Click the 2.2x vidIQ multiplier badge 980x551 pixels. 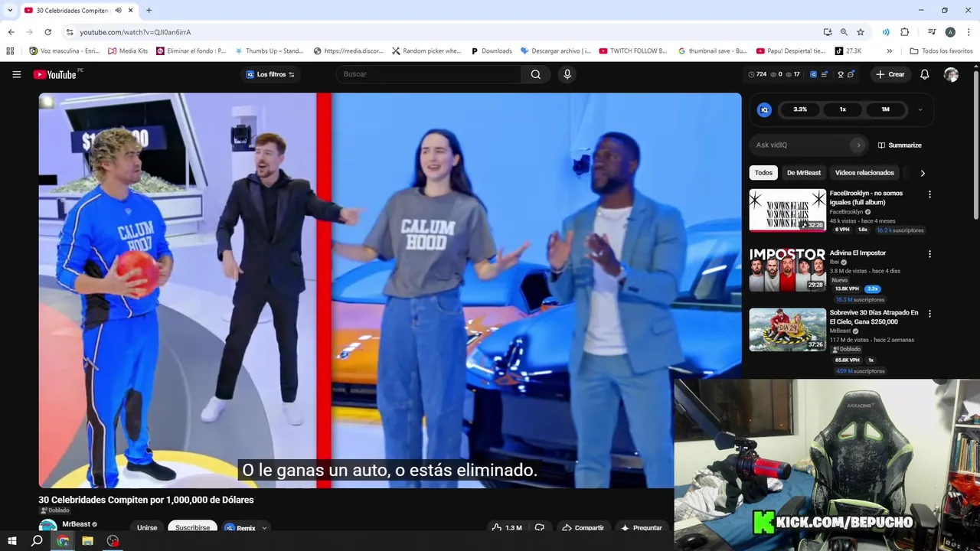point(872,289)
